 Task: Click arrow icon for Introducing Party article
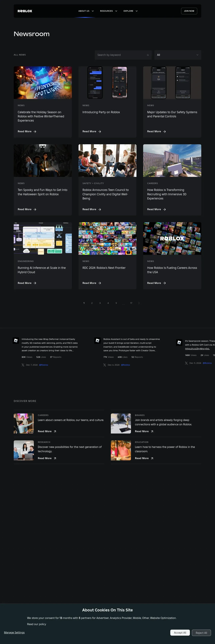100,132
